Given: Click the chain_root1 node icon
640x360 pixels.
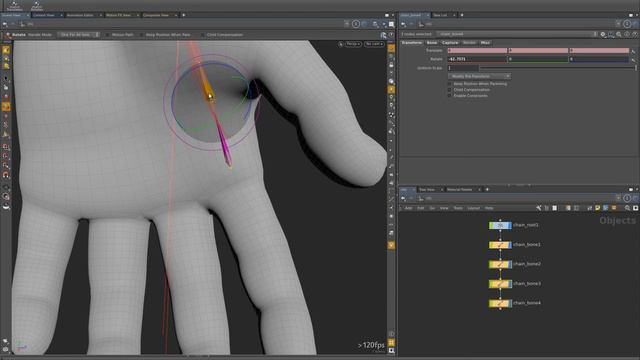Looking at the screenshot, I should (500, 225).
